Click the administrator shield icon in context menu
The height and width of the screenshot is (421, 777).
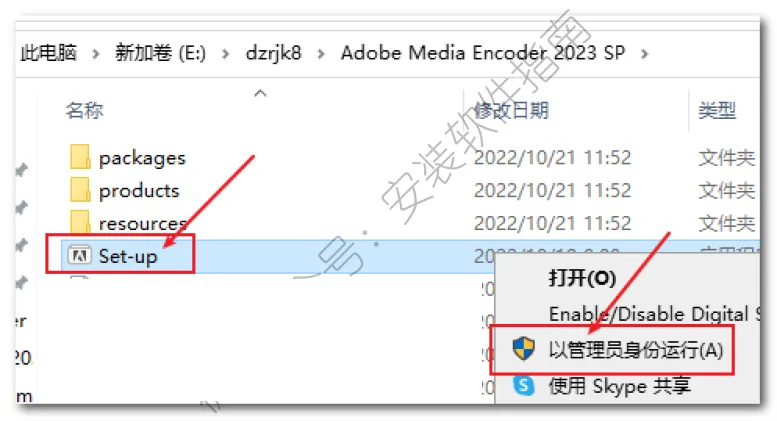point(523,349)
